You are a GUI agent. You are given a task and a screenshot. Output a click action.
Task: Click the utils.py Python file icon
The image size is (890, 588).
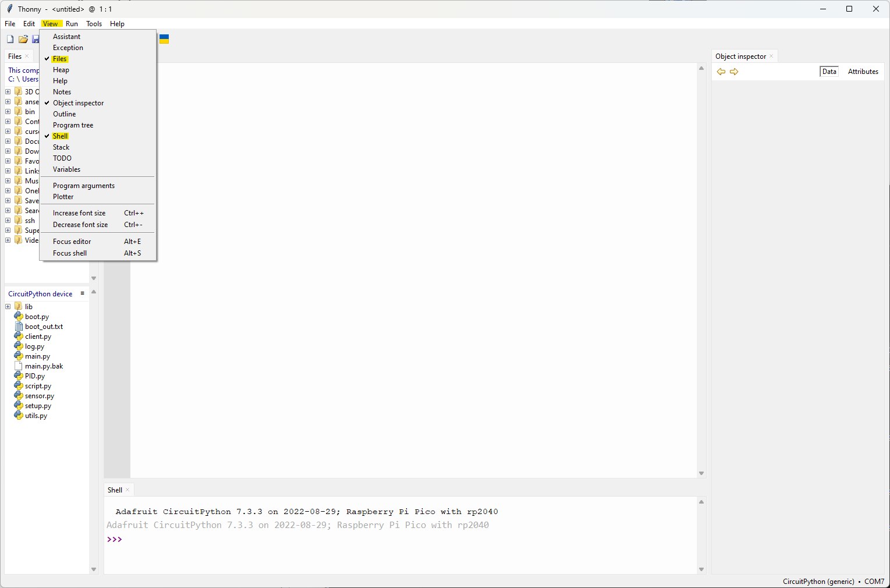tap(19, 415)
